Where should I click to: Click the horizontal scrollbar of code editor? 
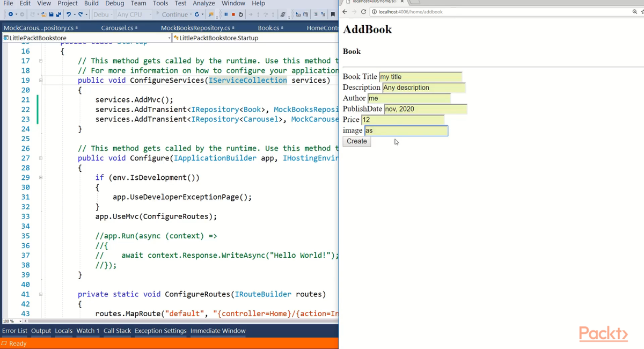[182, 321]
